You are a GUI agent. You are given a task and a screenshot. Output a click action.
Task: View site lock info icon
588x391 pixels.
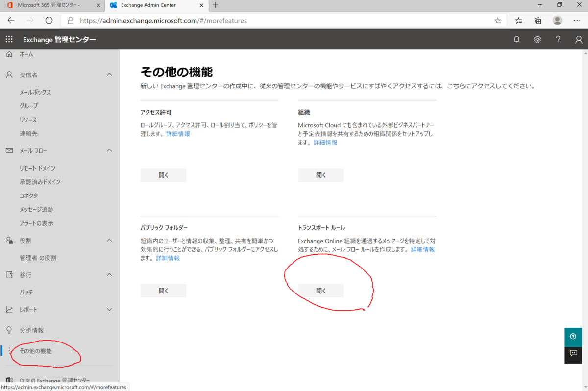point(71,21)
